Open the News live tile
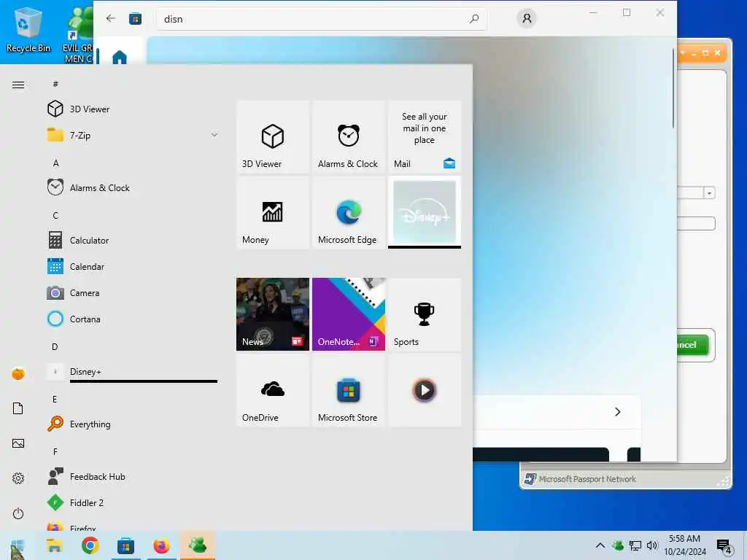This screenshot has height=560, width=747. [x=273, y=314]
